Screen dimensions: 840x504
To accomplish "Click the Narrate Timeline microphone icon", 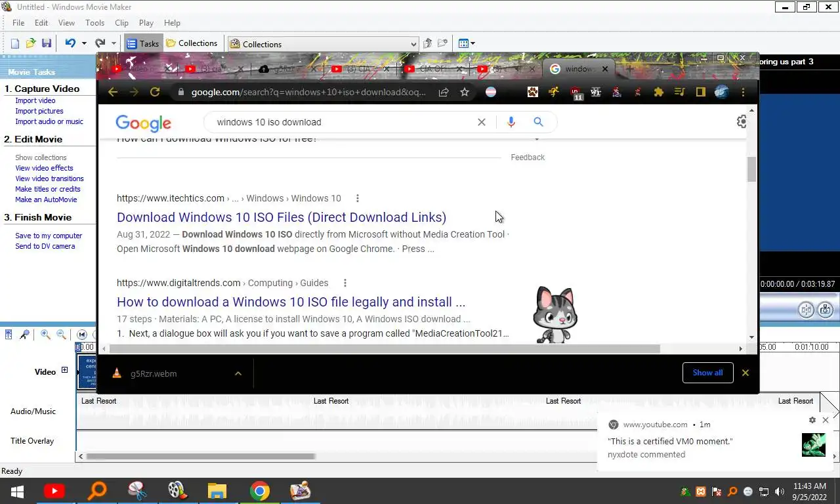I will (24, 335).
